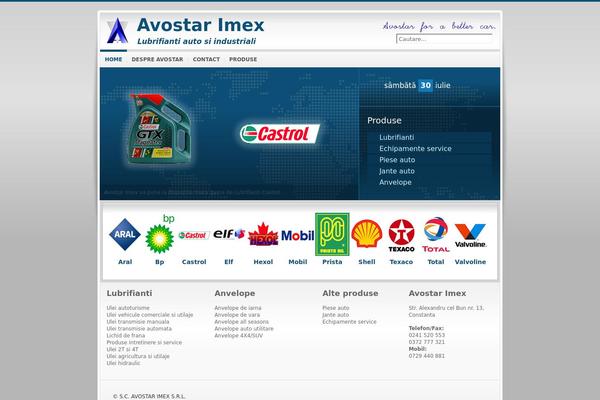Open Ulei vehicule comerciale si utilaje link
Viewport: 600px width, 400px height.
click(x=150, y=315)
